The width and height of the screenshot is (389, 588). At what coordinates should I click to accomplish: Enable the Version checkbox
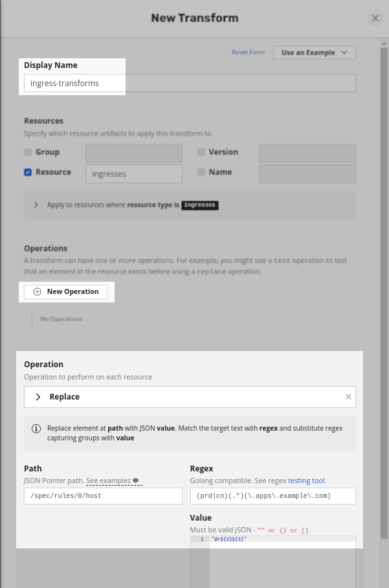point(201,152)
